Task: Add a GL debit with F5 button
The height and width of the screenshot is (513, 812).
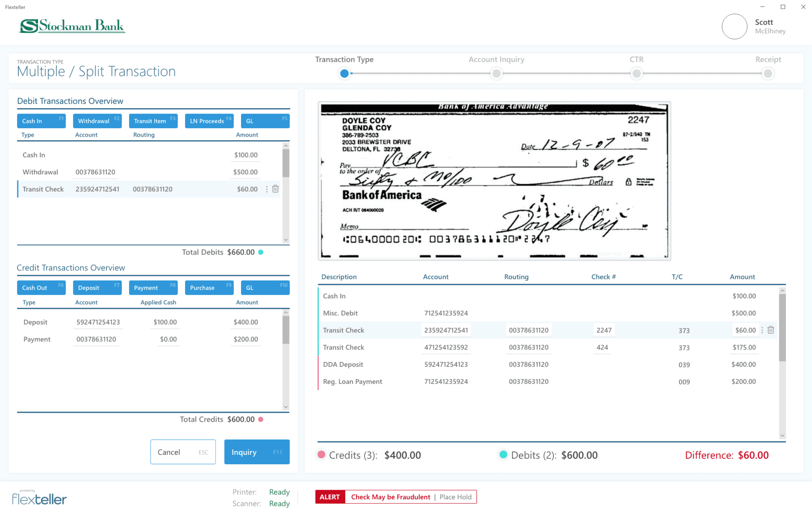Action: pyautogui.click(x=265, y=121)
